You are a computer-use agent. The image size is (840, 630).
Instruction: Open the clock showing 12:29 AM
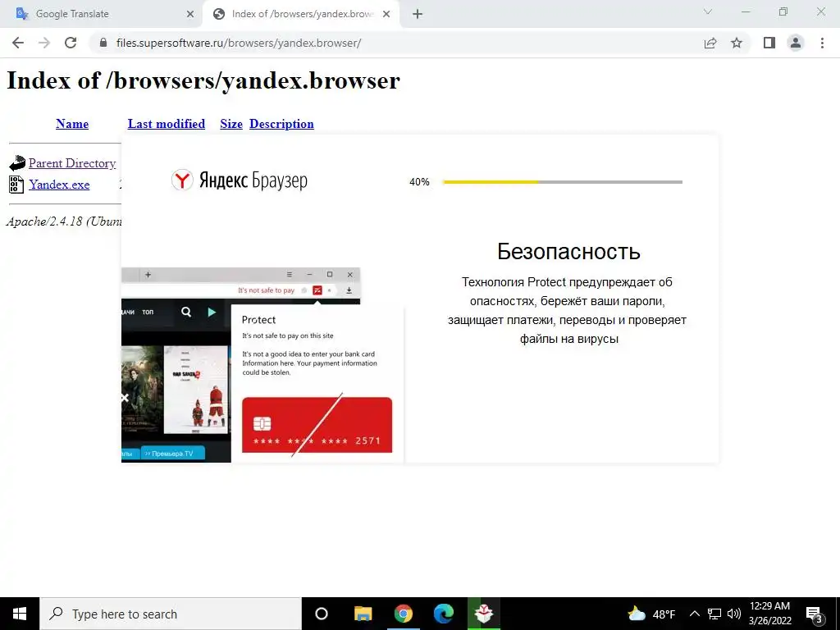pos(769,614)
